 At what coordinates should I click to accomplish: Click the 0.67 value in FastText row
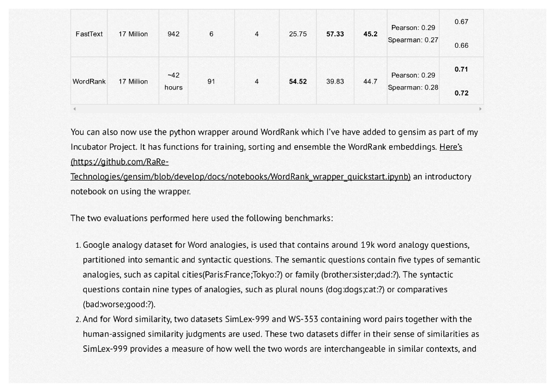coord(461,22)
